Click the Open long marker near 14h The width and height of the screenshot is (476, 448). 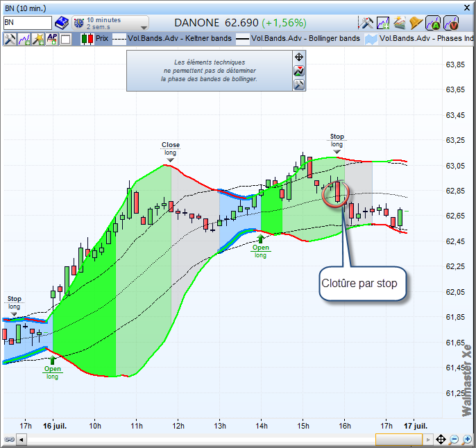click(x=260, y=247)
